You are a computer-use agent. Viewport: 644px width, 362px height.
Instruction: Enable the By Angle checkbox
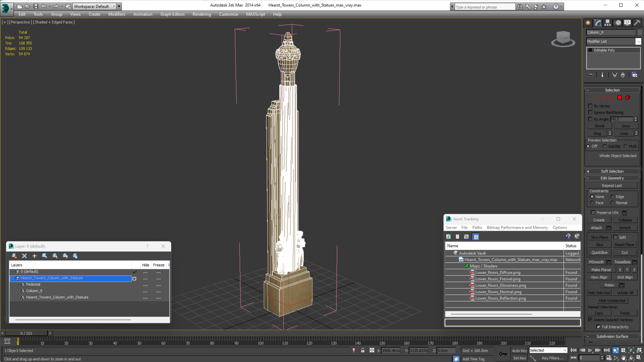(x=590, y=119)
